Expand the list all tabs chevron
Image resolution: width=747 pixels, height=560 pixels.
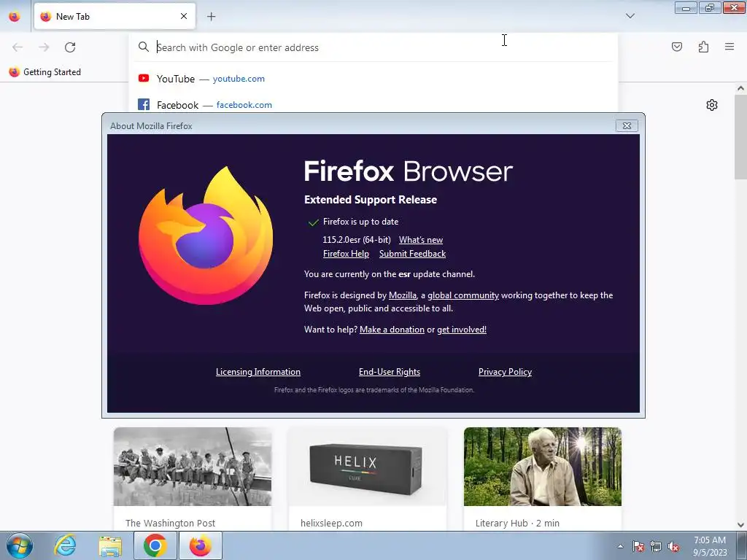[630, 16]
